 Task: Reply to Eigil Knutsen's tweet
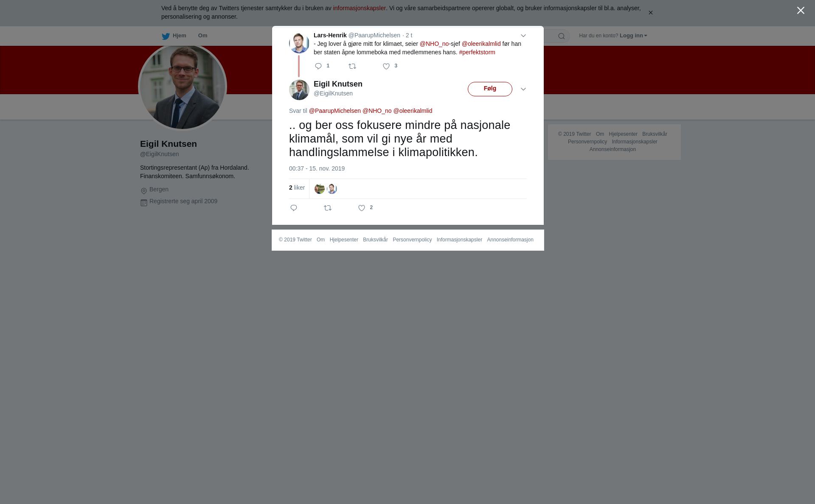point(294,208)
